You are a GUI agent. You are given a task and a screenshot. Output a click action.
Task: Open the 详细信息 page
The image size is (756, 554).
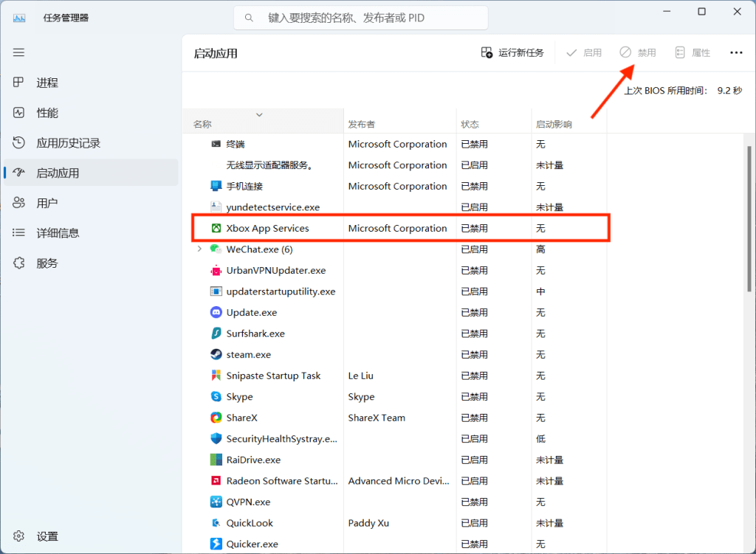91,233
